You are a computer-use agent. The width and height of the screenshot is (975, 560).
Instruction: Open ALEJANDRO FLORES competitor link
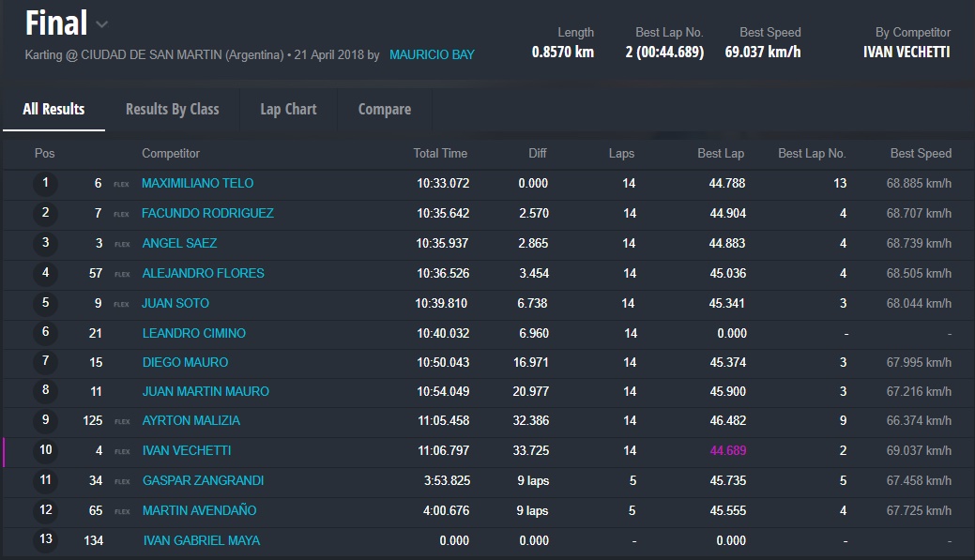203,274
